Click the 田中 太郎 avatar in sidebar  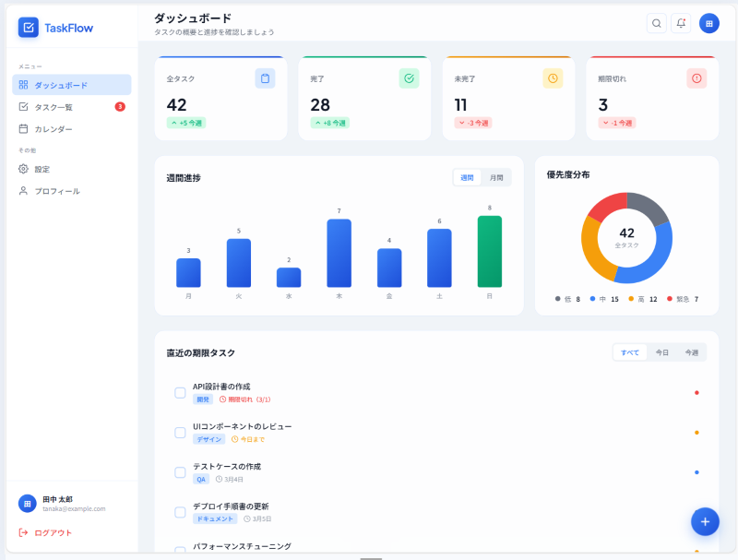click(x=28, y=504)
